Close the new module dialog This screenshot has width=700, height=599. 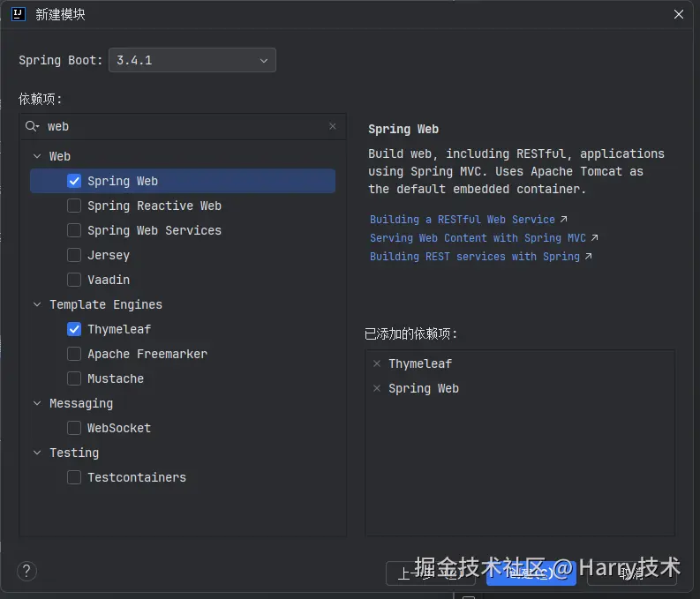(x=679, y=14)
